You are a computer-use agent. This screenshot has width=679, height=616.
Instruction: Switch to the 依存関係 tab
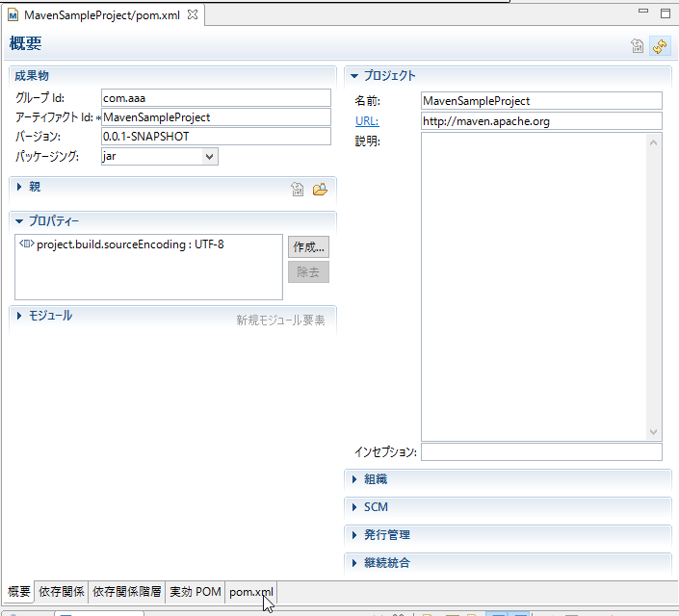point(62,591)
